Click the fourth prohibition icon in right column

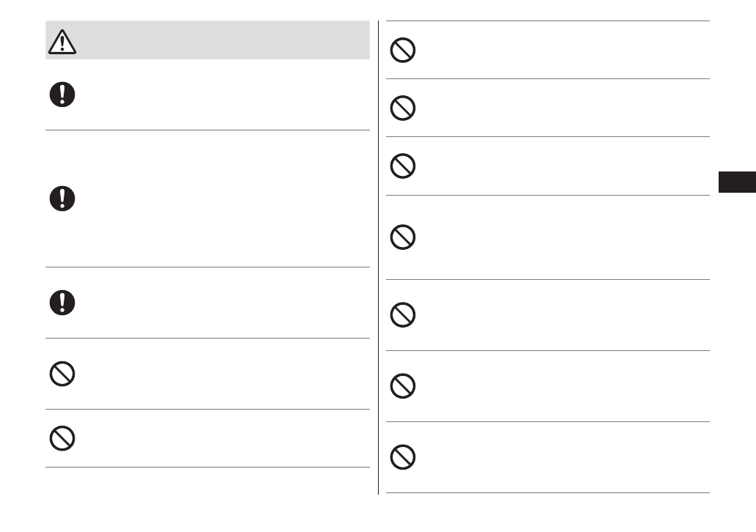[404, 237]
